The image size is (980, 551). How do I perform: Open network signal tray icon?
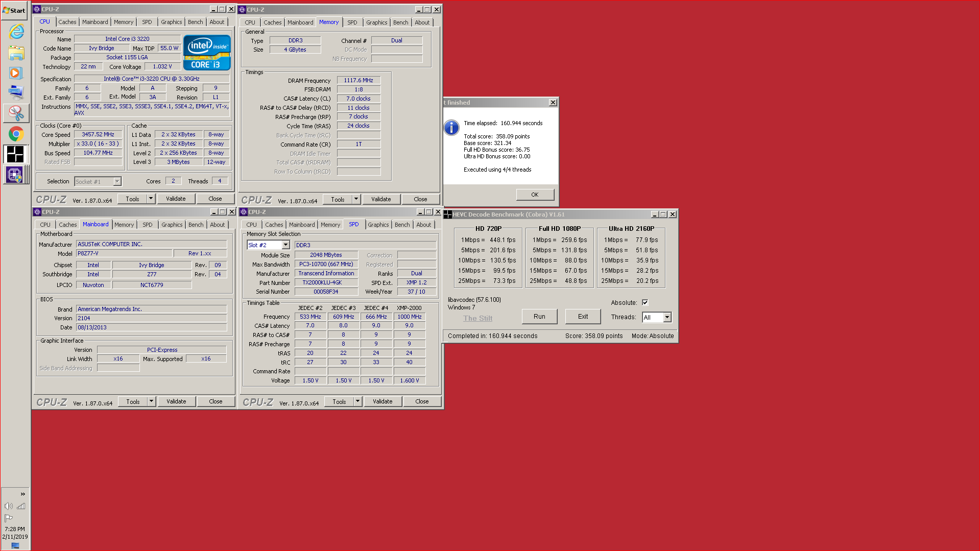click(21, 506)
